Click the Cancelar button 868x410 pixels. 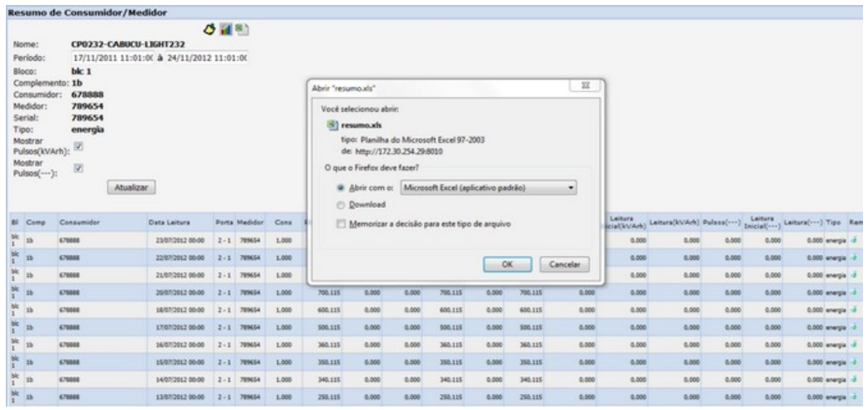[567, 263]
